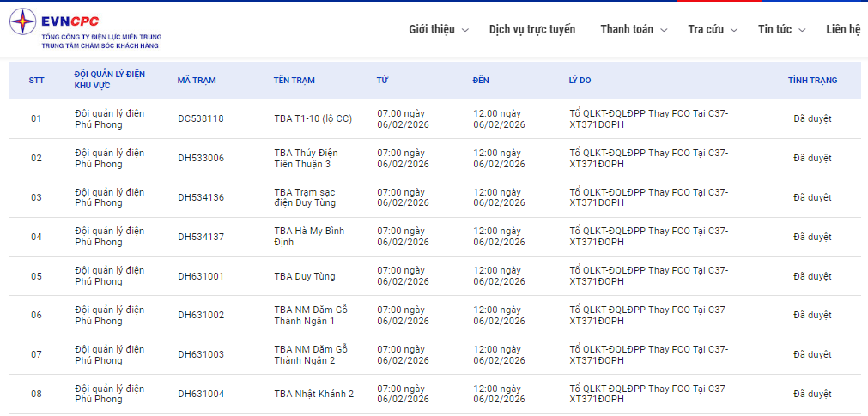Expand the Thanh toán dropdown arrow
Viewport: 868px width, 416px height.
[662, 30]
